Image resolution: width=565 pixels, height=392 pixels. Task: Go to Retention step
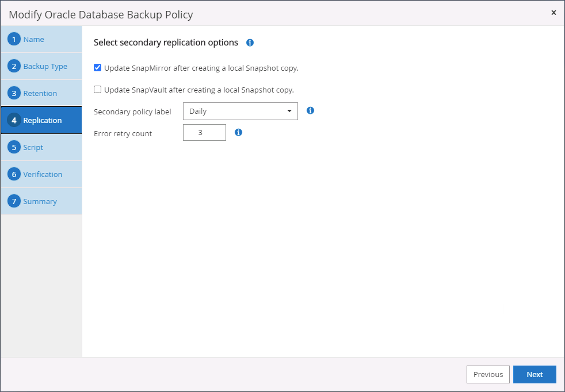click(x=40, y=93)
